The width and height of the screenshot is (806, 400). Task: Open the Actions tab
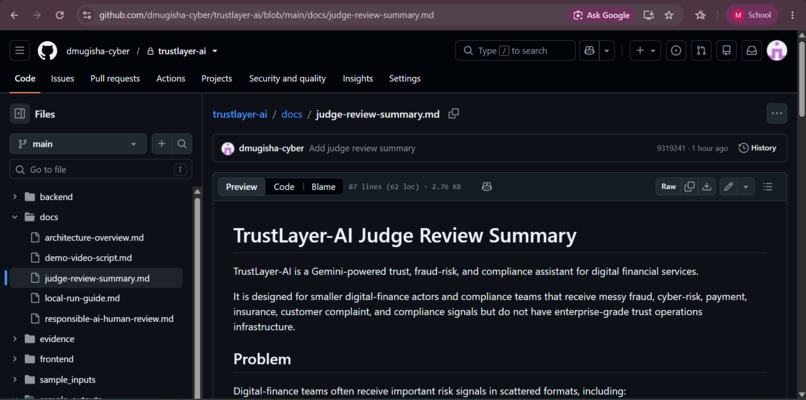tap(171, 79)
